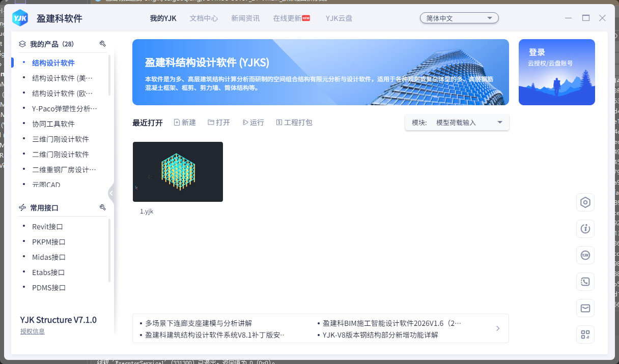Click 新建 button
Viewport: 619px width, 364px height.
click(185, 123)
